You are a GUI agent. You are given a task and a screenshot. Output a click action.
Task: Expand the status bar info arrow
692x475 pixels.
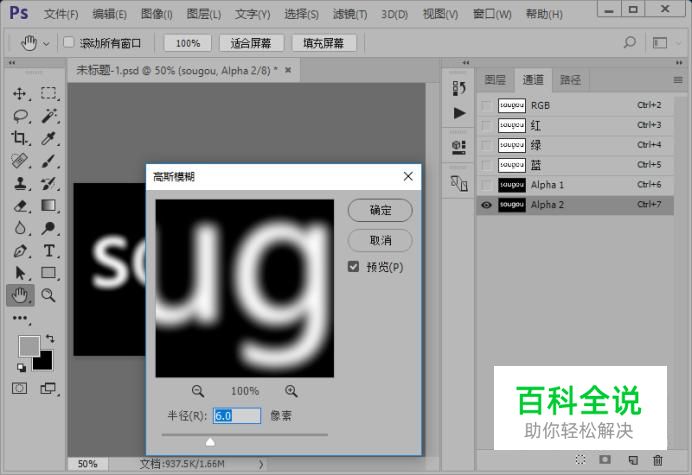pos(261,464)
